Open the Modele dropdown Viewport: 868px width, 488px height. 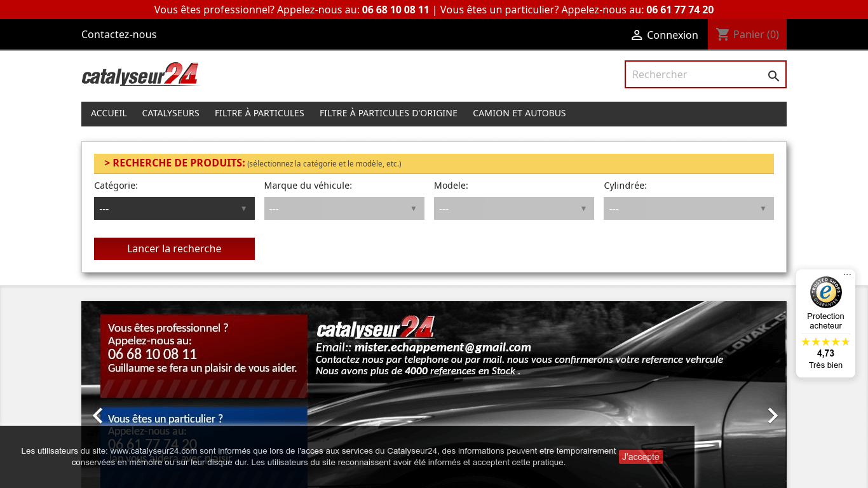(x=513, y=208)
